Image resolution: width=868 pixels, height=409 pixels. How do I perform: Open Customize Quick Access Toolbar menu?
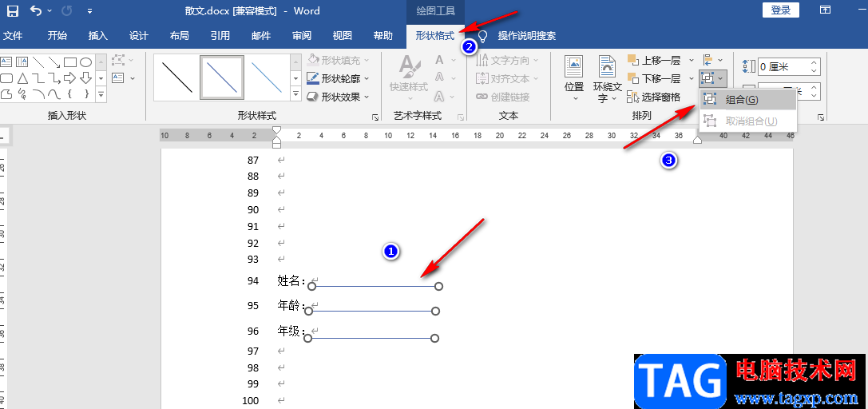coord(90,10)
